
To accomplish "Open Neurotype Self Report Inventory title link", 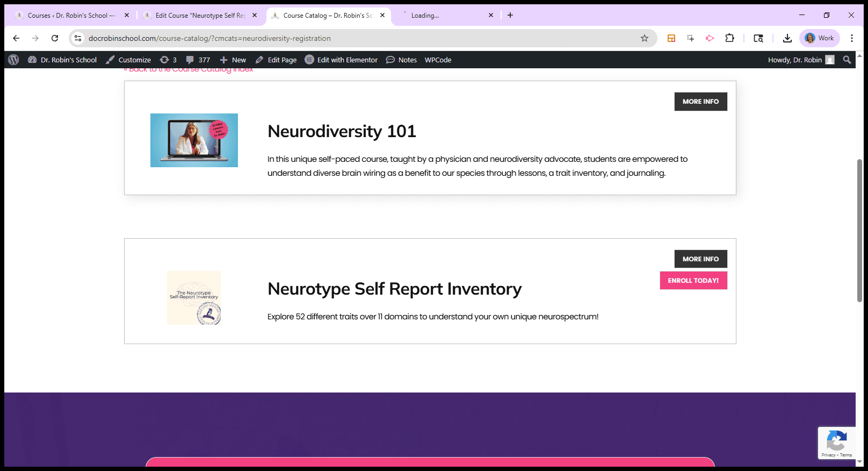I will pos(394,289).
